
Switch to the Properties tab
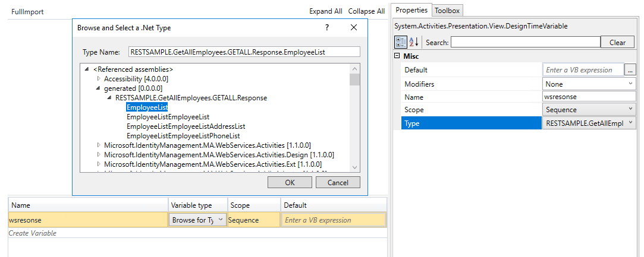tap(411, 10)
